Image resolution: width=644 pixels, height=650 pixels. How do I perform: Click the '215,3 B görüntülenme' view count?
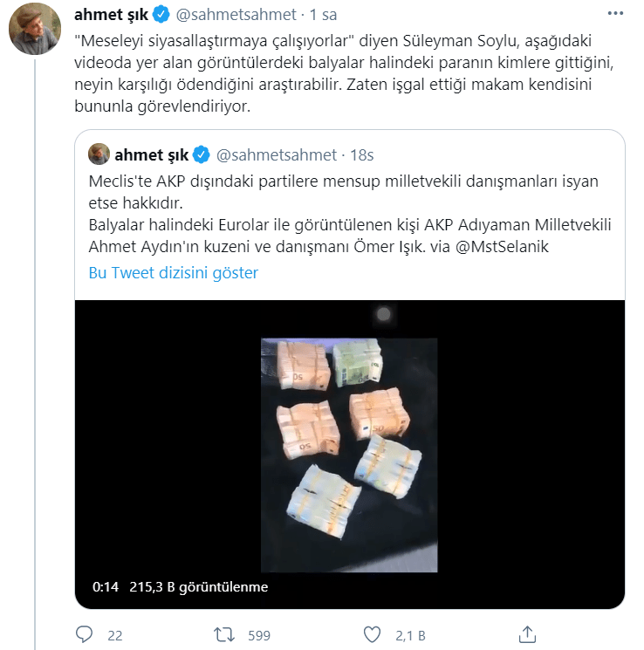(x=199, y=587)
